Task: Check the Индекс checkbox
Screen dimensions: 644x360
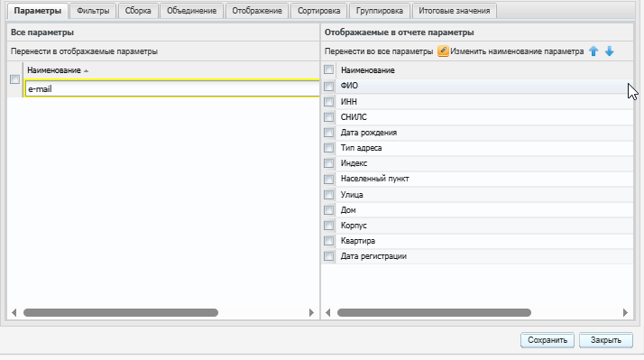Action: point(328,163)
